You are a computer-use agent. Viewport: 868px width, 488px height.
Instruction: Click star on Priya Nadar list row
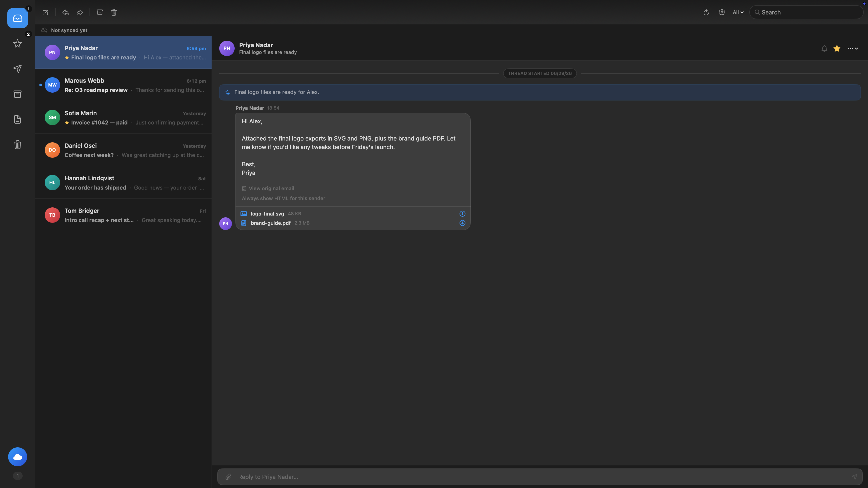point(67,58)
